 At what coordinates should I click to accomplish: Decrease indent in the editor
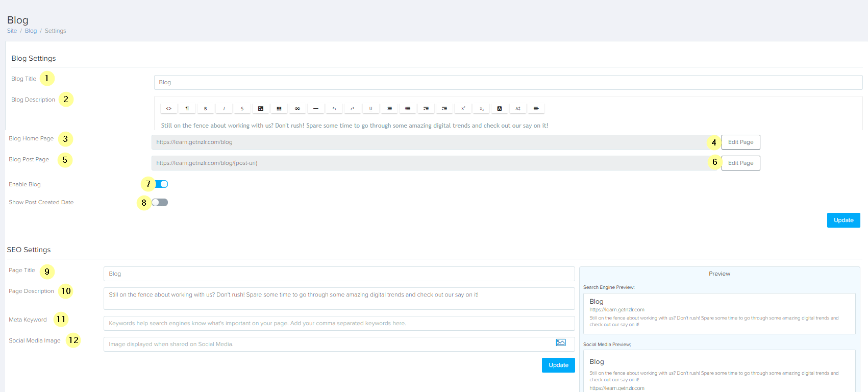426,108
